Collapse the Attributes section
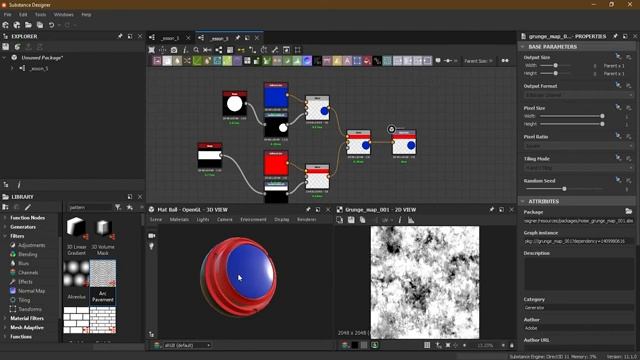Screen dimensions: 640x360 pos(522,201)
